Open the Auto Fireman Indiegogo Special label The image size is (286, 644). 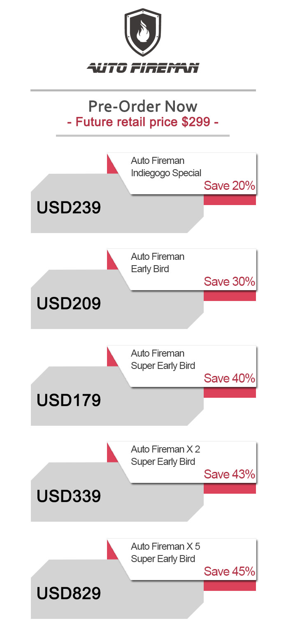[x=166, y=167]
